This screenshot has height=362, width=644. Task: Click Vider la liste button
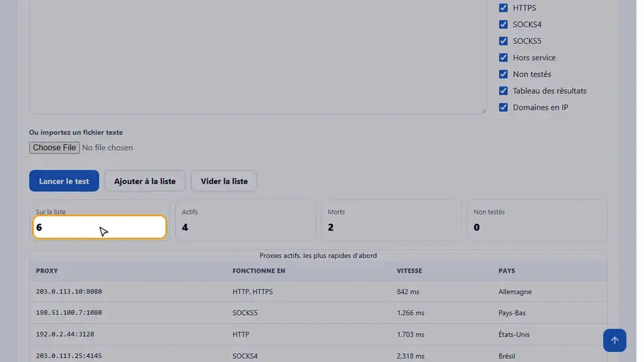coord(224,181)
